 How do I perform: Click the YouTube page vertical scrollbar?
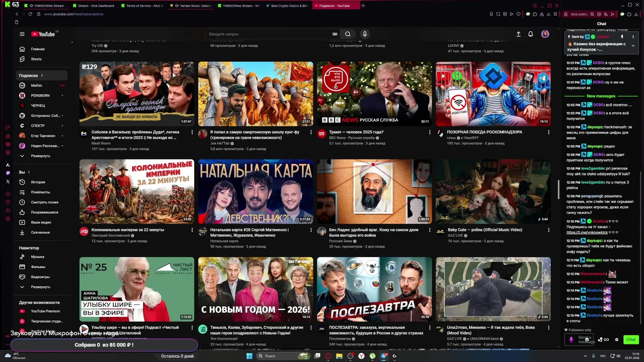558,190
